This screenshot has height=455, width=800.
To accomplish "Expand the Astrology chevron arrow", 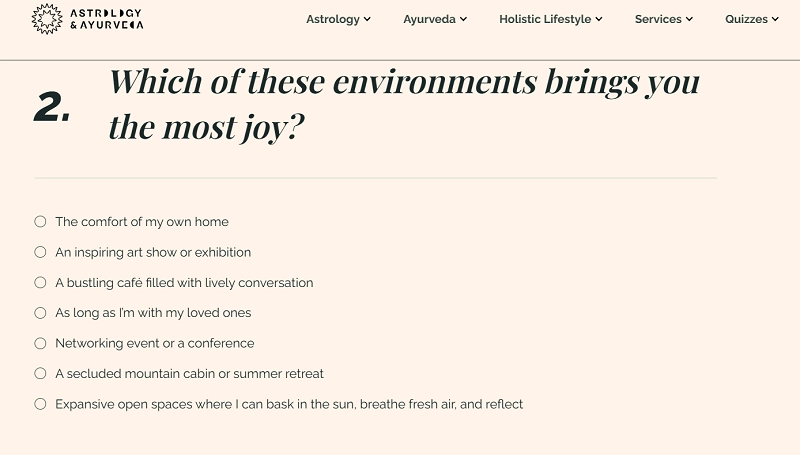I will 367,19.
